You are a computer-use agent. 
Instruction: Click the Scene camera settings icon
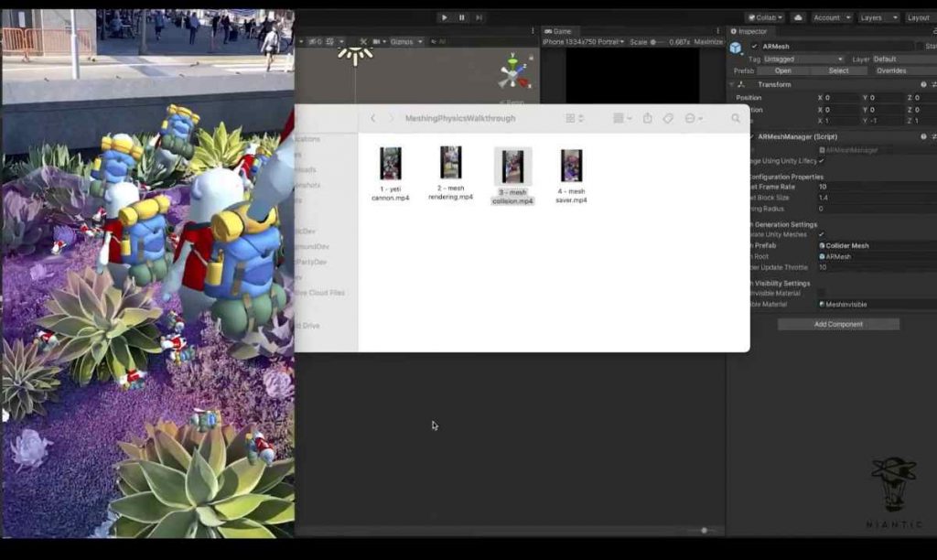click(x=378, y=41)
